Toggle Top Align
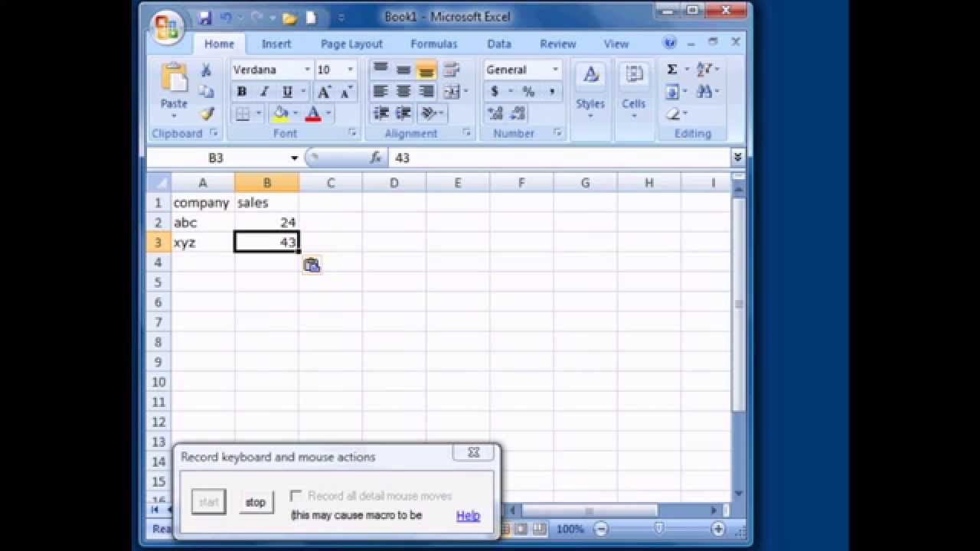 381,70
